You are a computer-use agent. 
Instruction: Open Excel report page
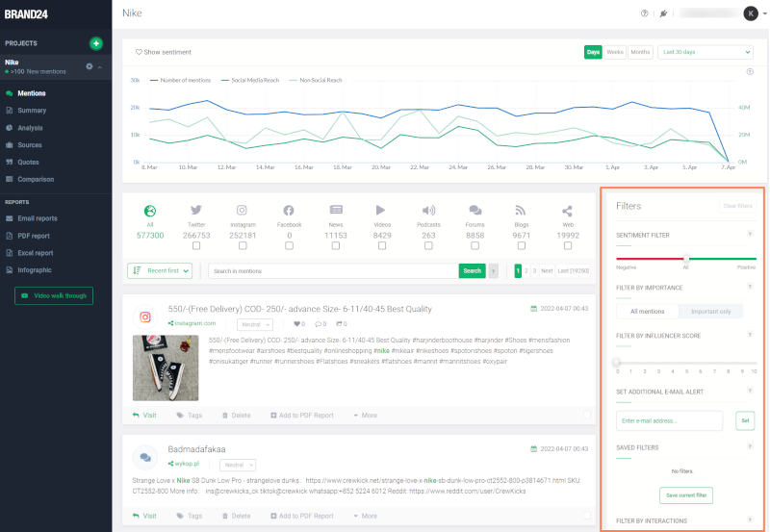(x=36, y=253)
